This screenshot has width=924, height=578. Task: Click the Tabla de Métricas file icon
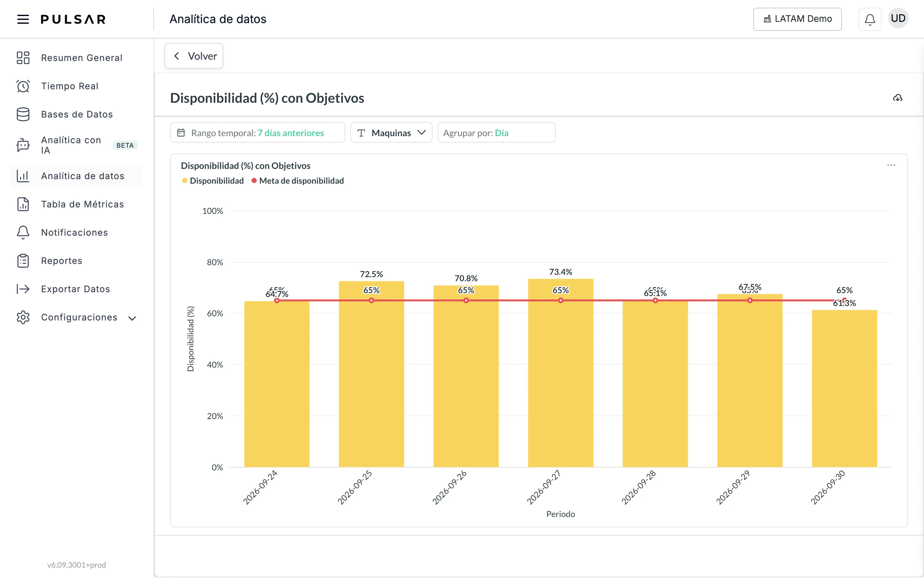23,204
